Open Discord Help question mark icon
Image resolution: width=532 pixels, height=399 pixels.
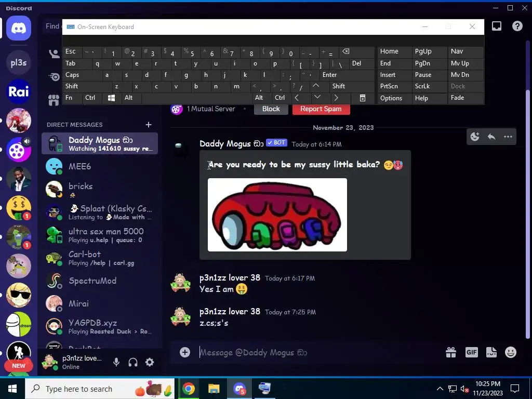click(x=517, y=26)
